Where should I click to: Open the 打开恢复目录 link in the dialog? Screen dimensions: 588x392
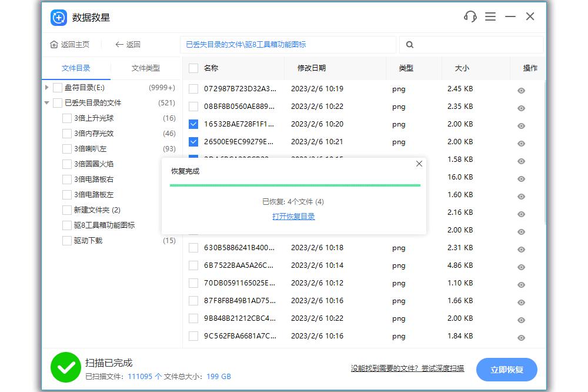293,216
